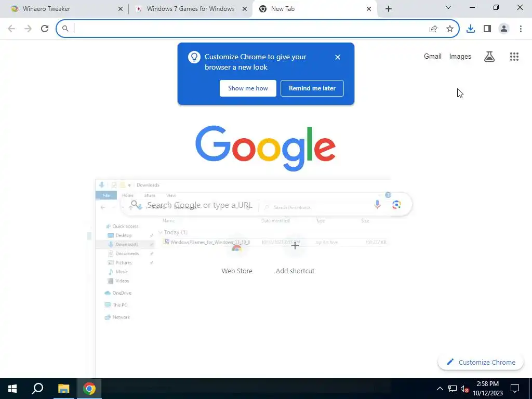The height and width of the screenshot is (399, 532).
Task: Open File Explorer from the taskbar
Action: click(63, 389)
